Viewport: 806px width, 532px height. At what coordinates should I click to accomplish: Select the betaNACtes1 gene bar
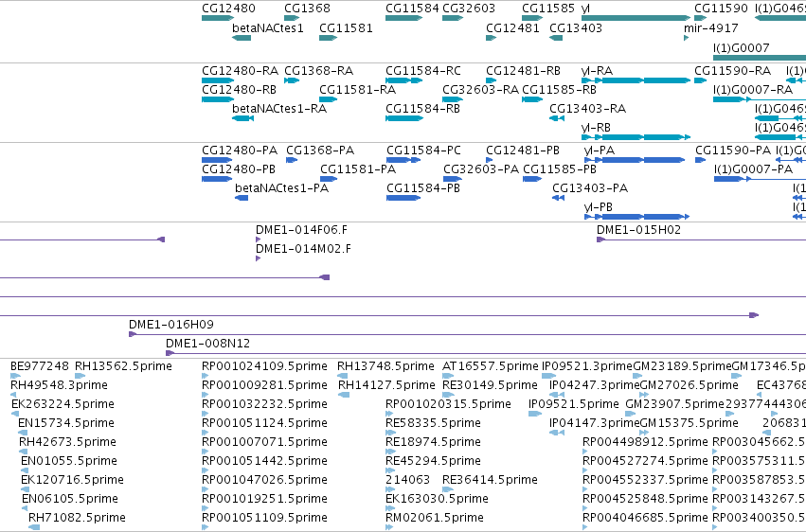[242, 38]
